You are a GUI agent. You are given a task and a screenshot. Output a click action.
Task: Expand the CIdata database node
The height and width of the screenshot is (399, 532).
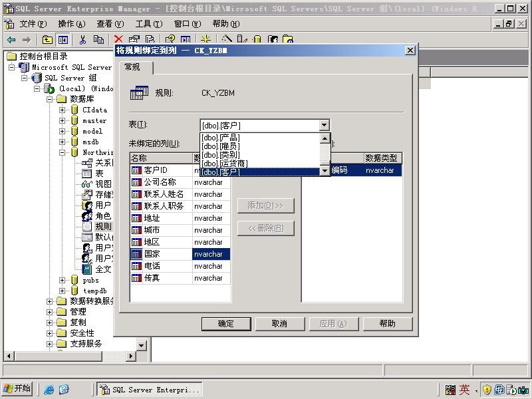tap(62, 110)
